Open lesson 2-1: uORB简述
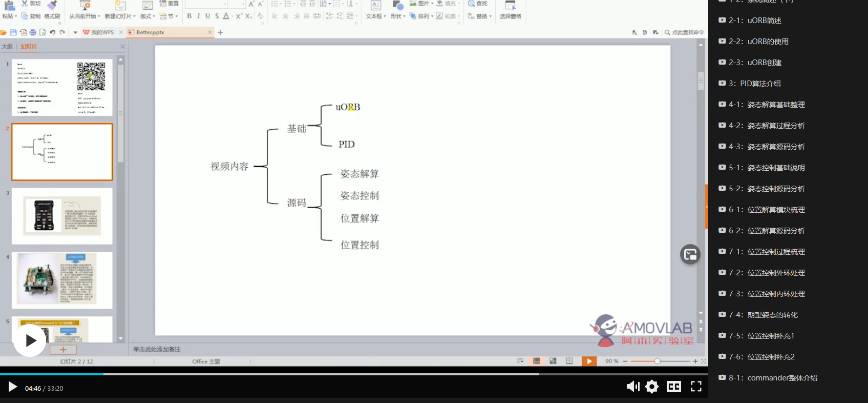868x403 pixels. (x=750, y=21)
